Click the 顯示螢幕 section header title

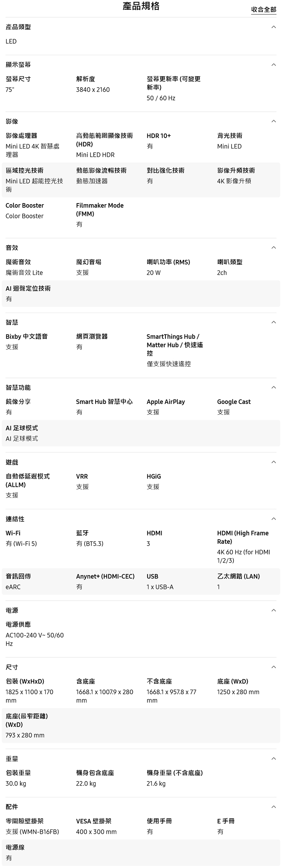tap(18, 65)
